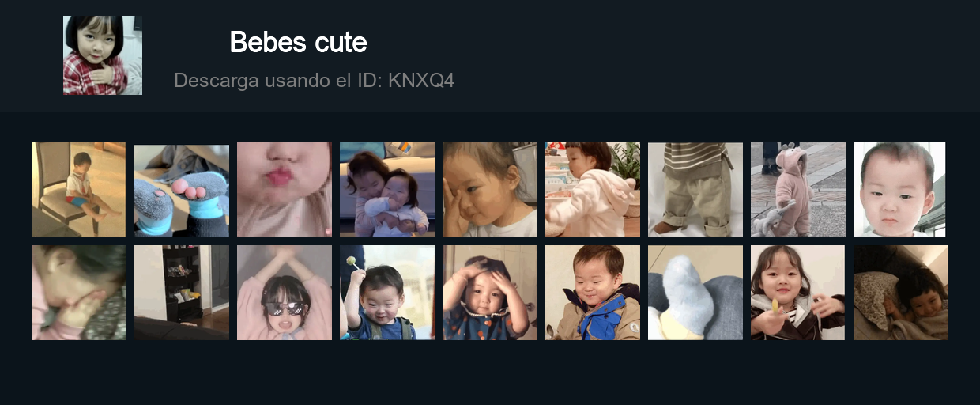Select sticker of child covering face with hands

point(78,293)
